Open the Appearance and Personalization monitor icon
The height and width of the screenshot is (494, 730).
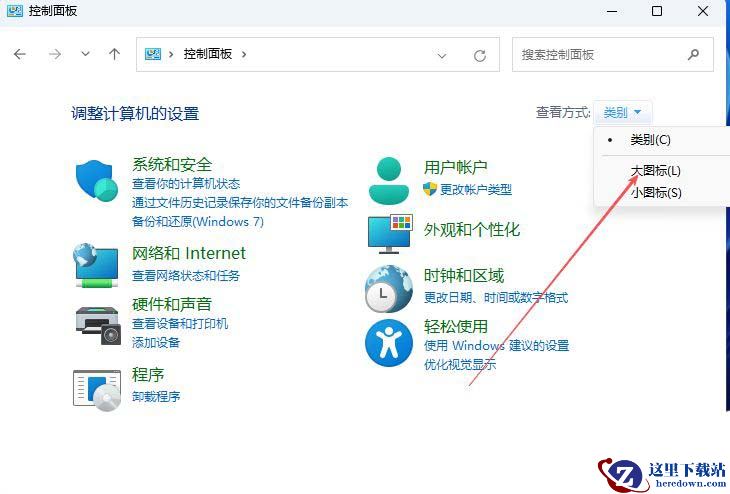pos(389,234)
